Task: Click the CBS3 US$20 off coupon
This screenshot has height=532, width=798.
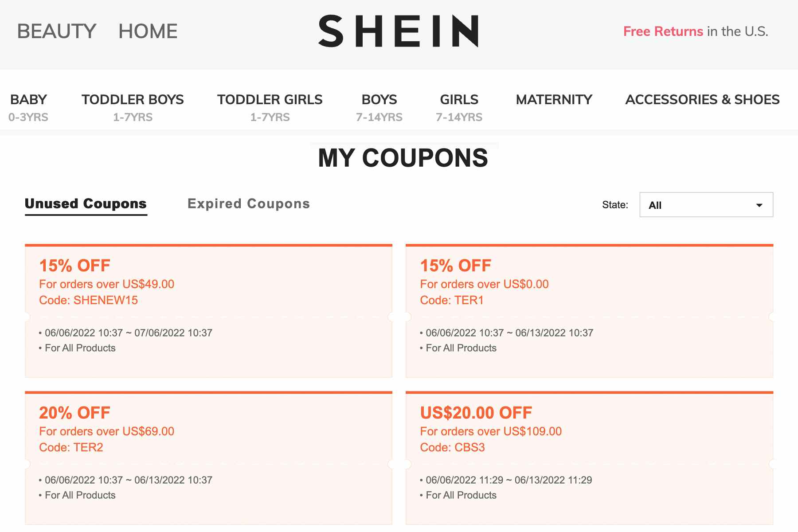Action: click(590, 457)
